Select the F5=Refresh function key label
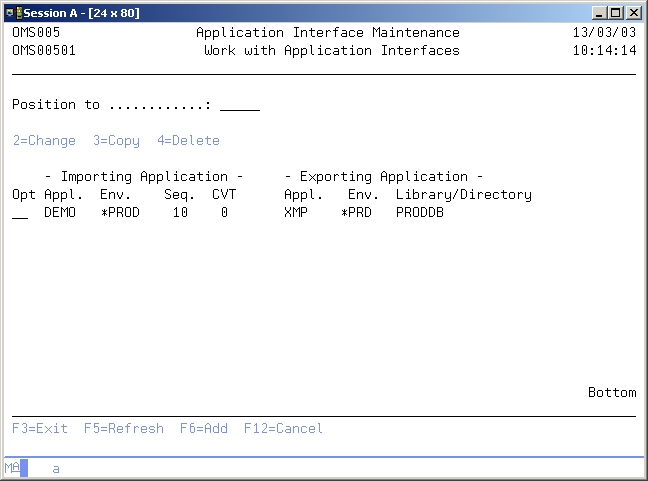This screenshot has width=648, height=481. click(123, 428)
